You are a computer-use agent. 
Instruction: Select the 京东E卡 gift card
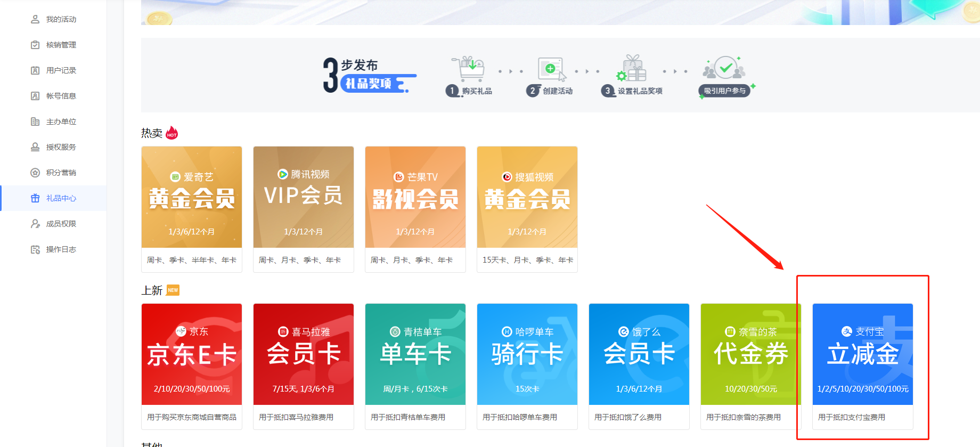click(x=192, y=367)
